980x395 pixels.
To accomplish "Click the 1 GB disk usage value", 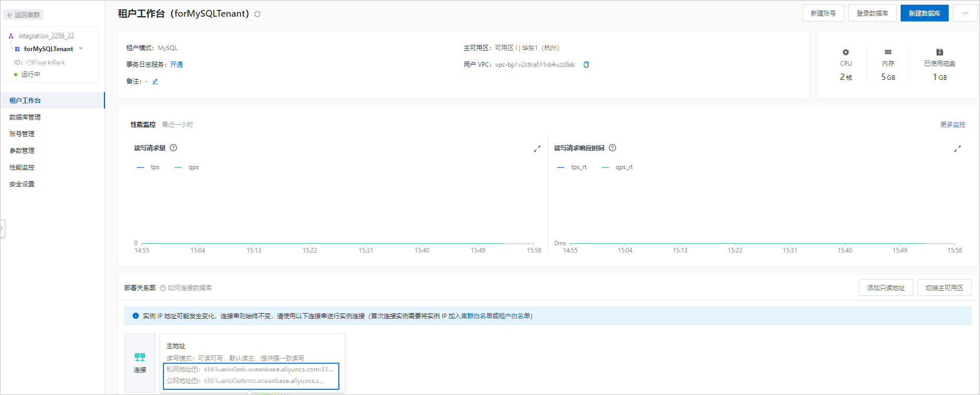I will coord(940,77).
